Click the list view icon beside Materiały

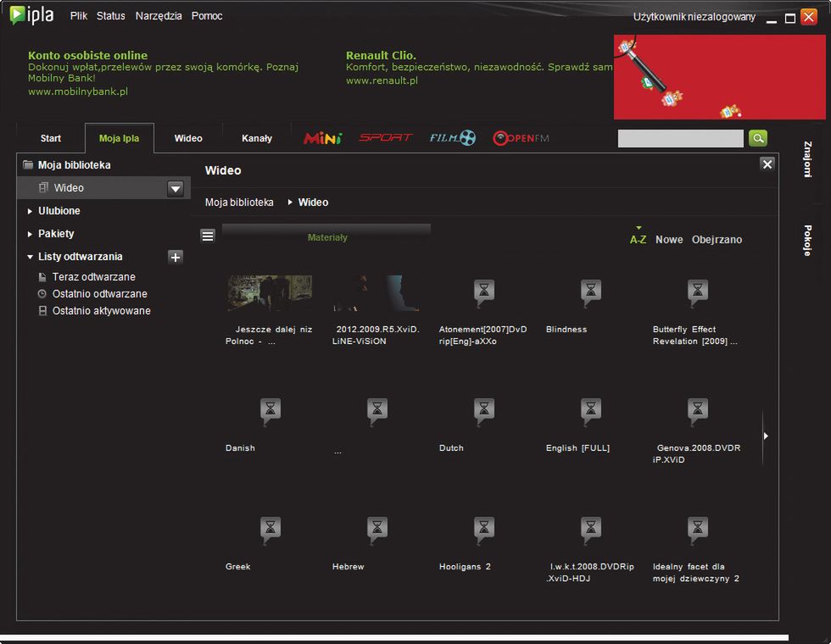pos(208,236)
